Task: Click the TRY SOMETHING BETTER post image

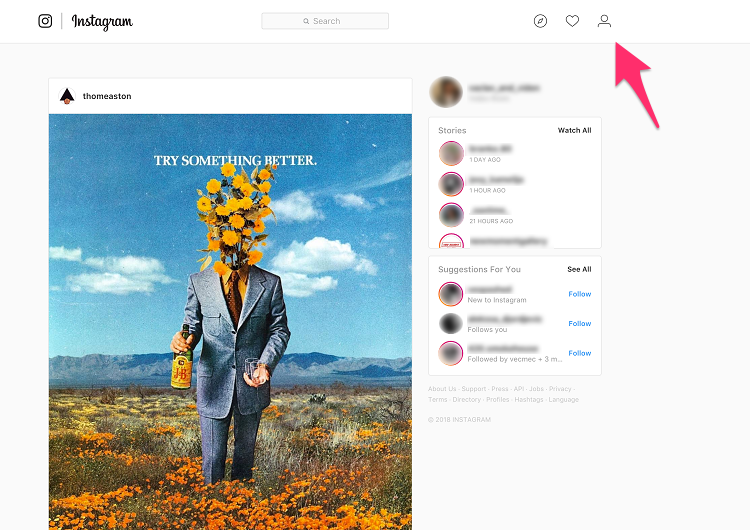Action: [x=230, y=321]
